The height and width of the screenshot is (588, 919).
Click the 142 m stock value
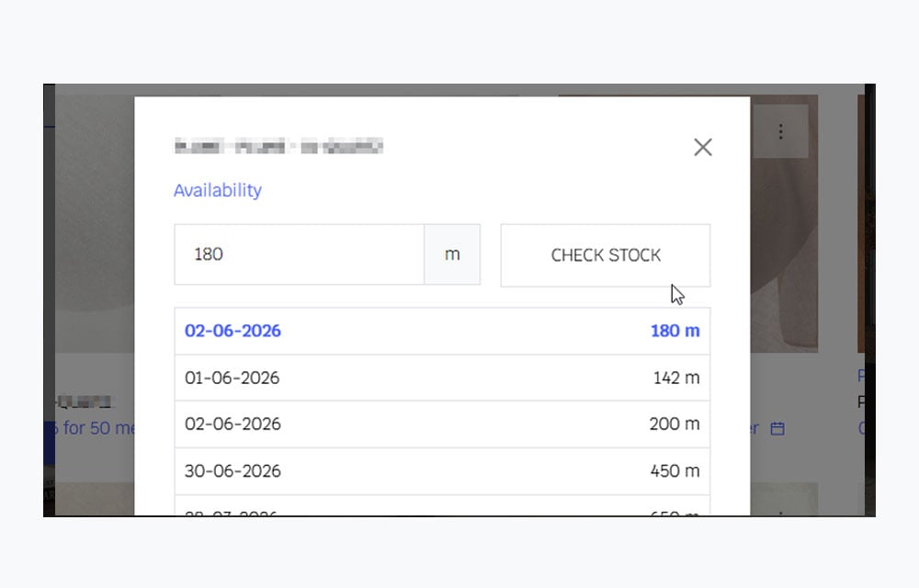pyautogui.click(x=676, y=378)
